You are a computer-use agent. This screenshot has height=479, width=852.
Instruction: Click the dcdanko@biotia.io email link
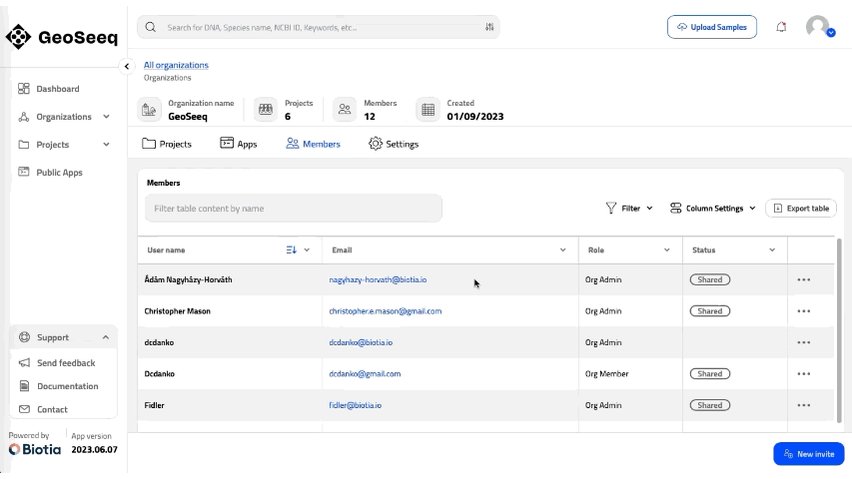pos(361,343)
